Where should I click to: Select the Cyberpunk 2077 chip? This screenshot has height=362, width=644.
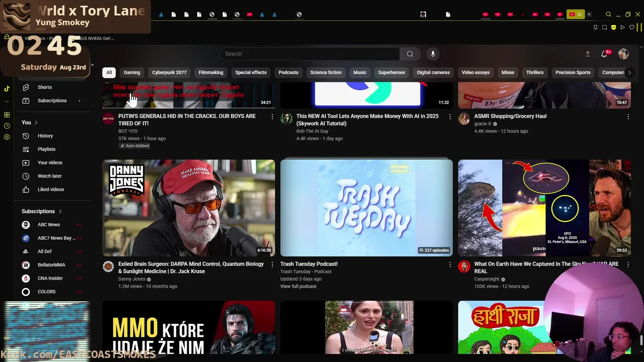tap(169, 72)
